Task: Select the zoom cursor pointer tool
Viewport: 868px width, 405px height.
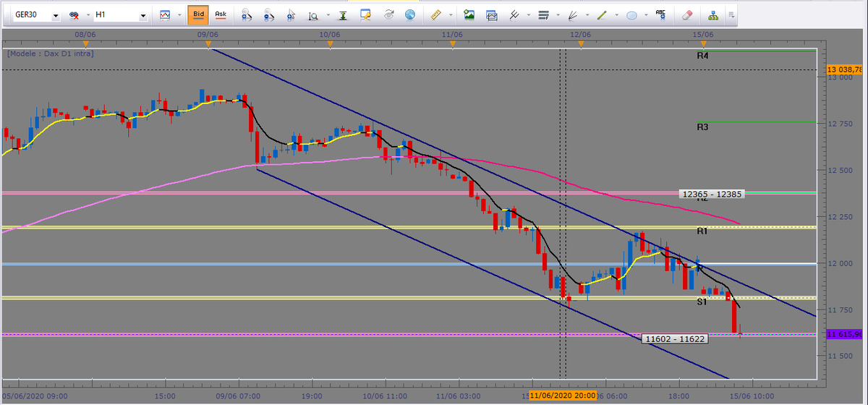Action: tap(291, 14)
